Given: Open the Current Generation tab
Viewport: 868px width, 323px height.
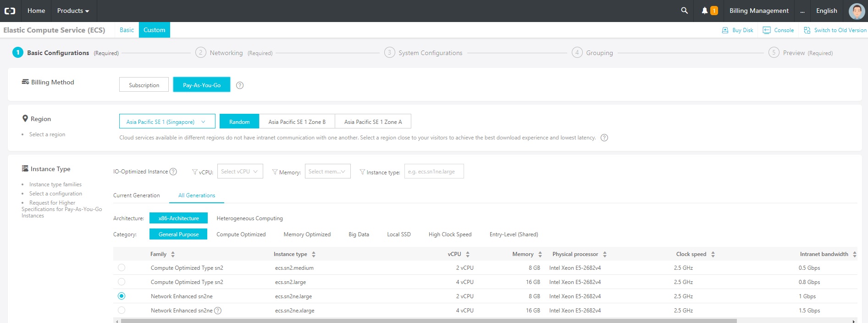Looking at the screenshot, I should pyautogui.click(x=137, y=195).
